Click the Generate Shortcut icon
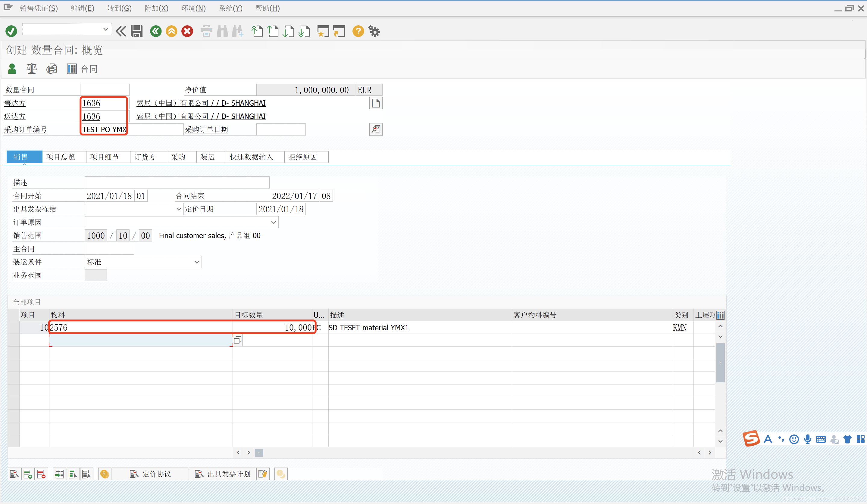867x504 pixels. coord(339,31)
